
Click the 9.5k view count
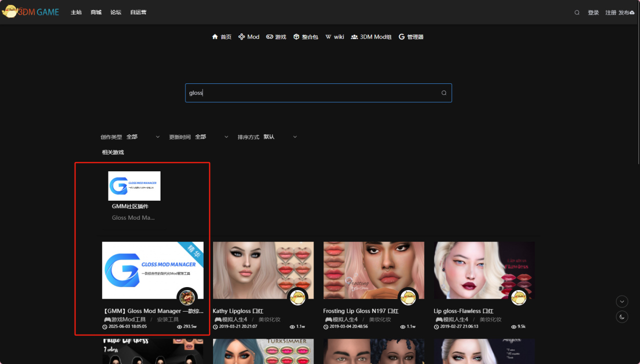pyautogui.click(x=518, y=327)
